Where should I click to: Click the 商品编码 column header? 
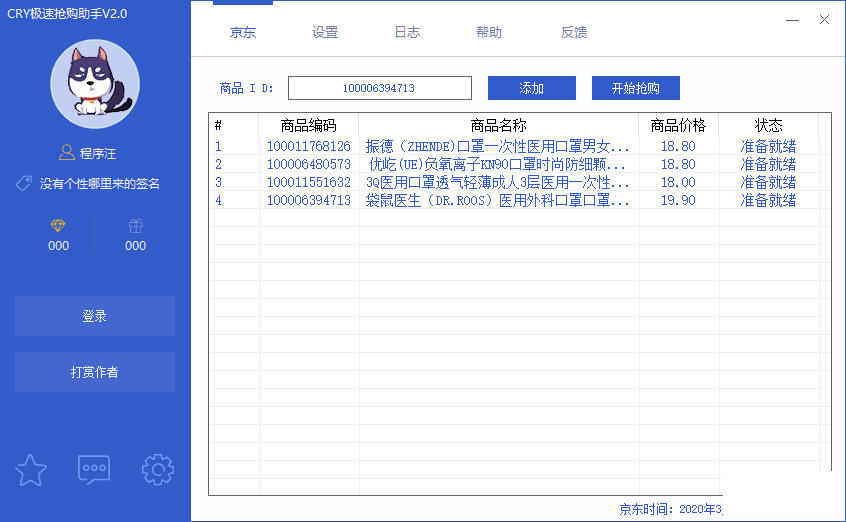[x=309, y=125]
